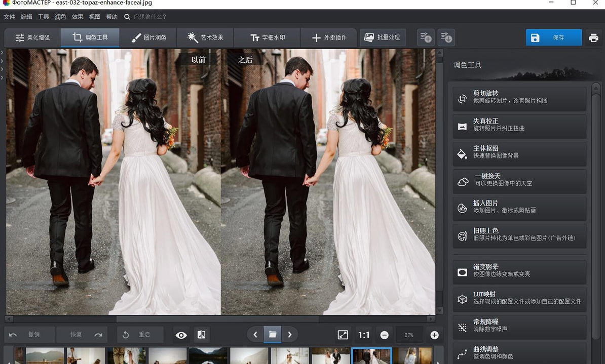Go to previous photo arrow

pyautogui.click(x=255, y=335)
